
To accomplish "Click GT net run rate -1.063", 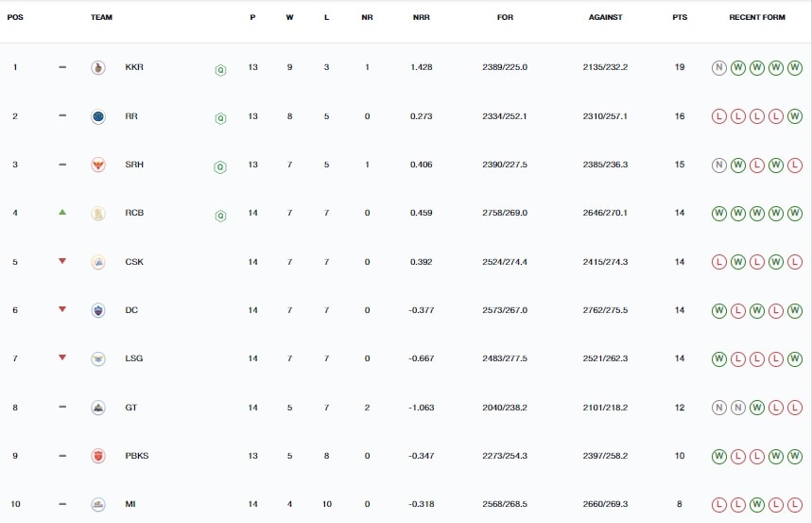I will pos(421,408).
